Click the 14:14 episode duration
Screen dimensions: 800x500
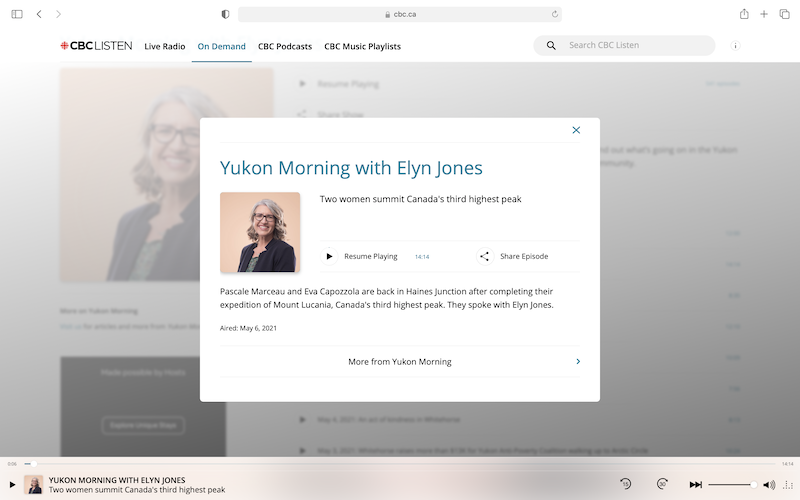click(x=422, y=257)
